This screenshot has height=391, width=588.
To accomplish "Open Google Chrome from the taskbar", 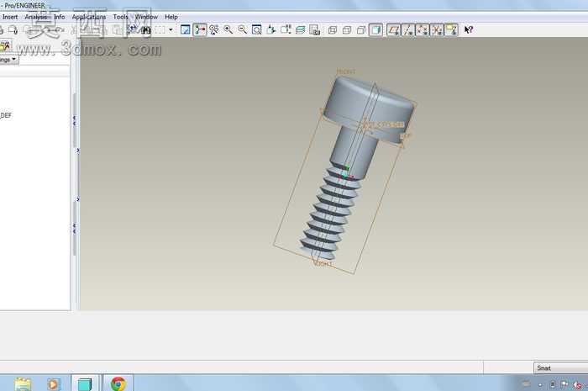I will click(118, 383).
